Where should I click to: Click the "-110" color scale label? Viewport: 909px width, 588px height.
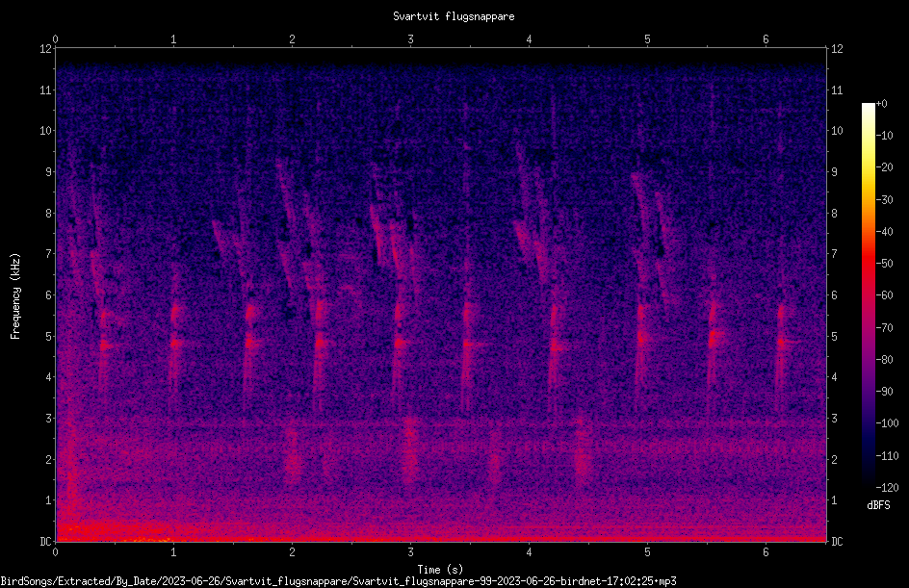click(x=887, y=456)
